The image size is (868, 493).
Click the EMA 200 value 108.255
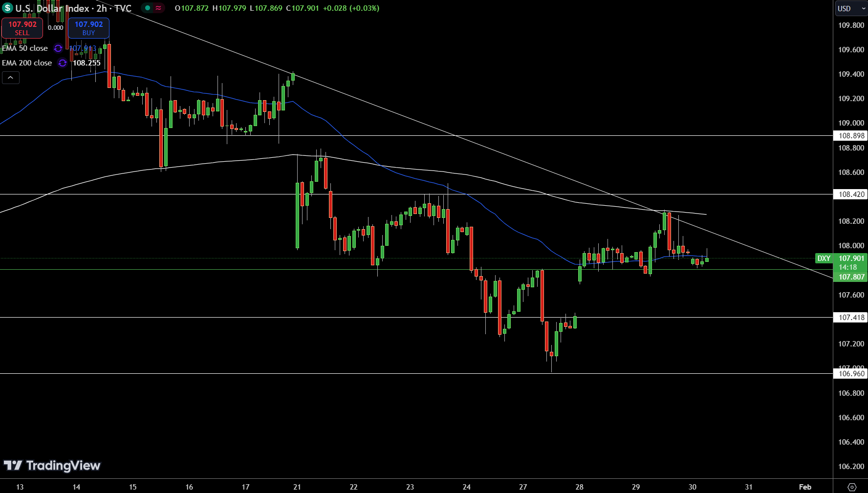87,63
